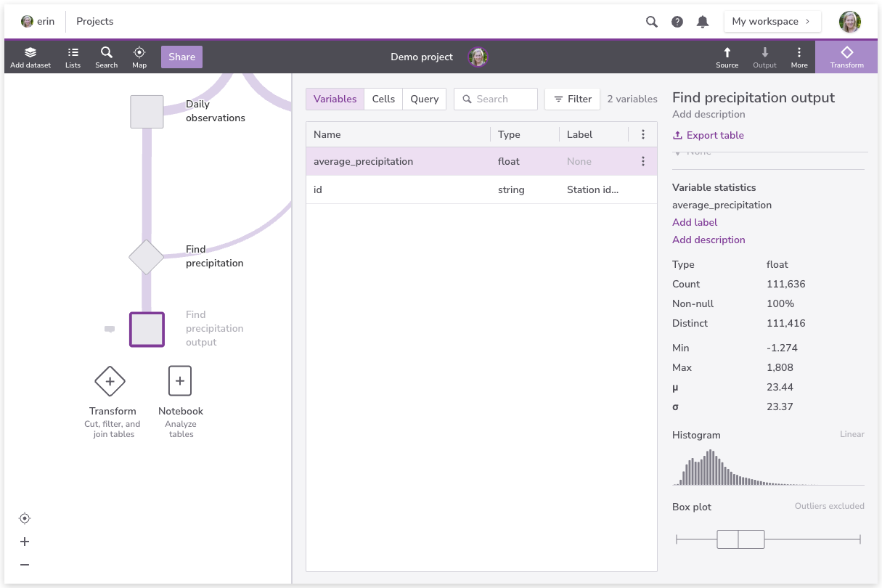Open the Map view icon
Screen dimensions: 882x588
pyautogui.click(x=139, y=53)
